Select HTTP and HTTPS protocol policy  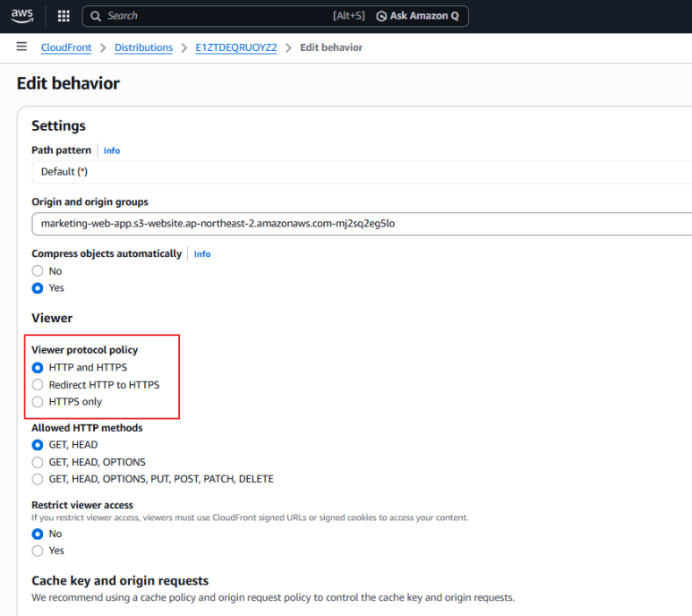pos(38,368)
